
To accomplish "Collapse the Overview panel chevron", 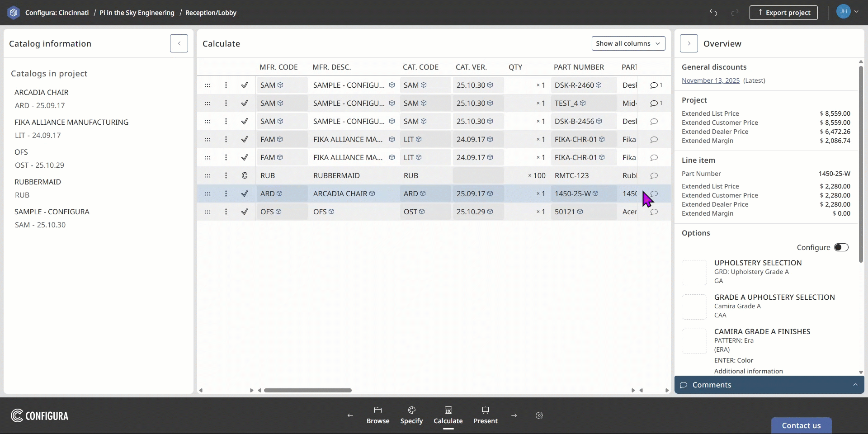I will pos(689,43).
